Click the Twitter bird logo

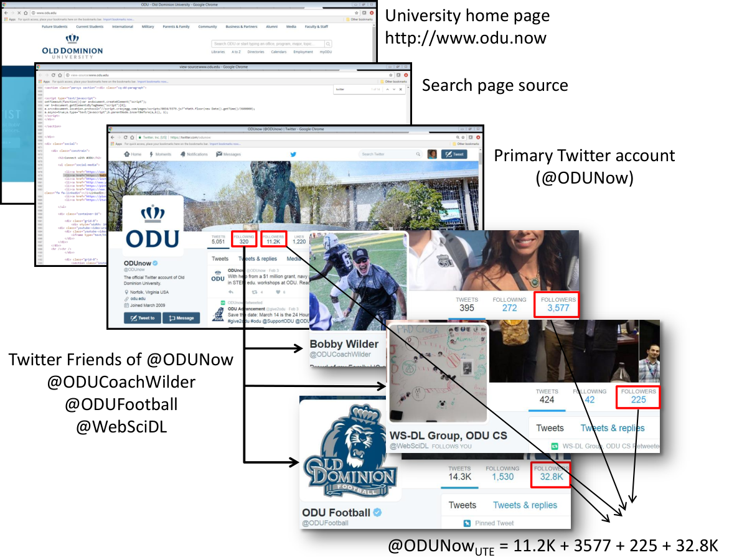(x=293, y=154)
